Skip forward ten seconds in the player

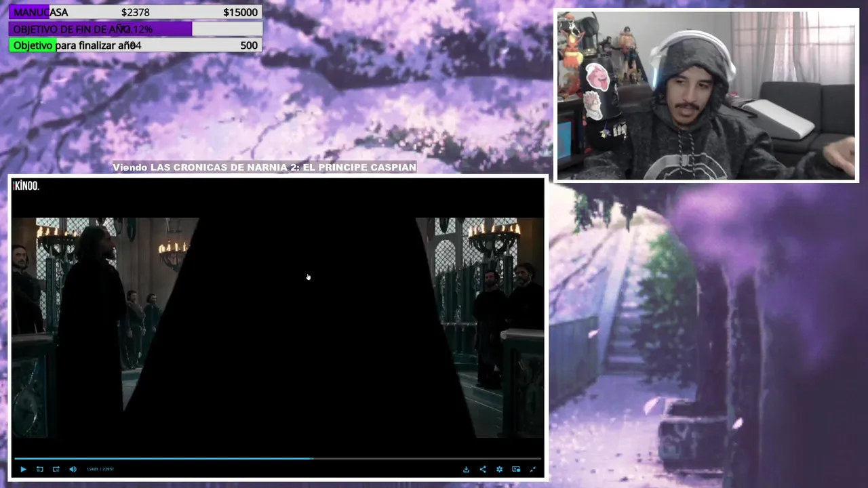tap(56, 469)
